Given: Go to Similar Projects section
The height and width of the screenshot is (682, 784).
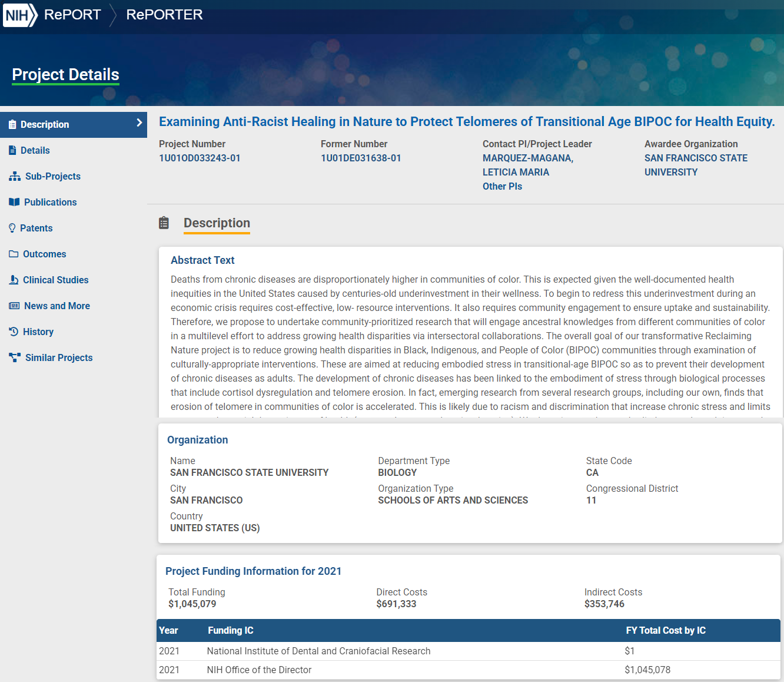Looking at the screenshot, I should (59, 357).
